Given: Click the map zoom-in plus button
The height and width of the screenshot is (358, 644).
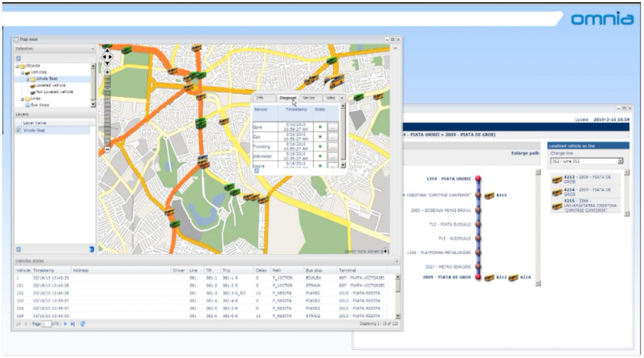Looking at the screenshot, I should click(107, 72).
